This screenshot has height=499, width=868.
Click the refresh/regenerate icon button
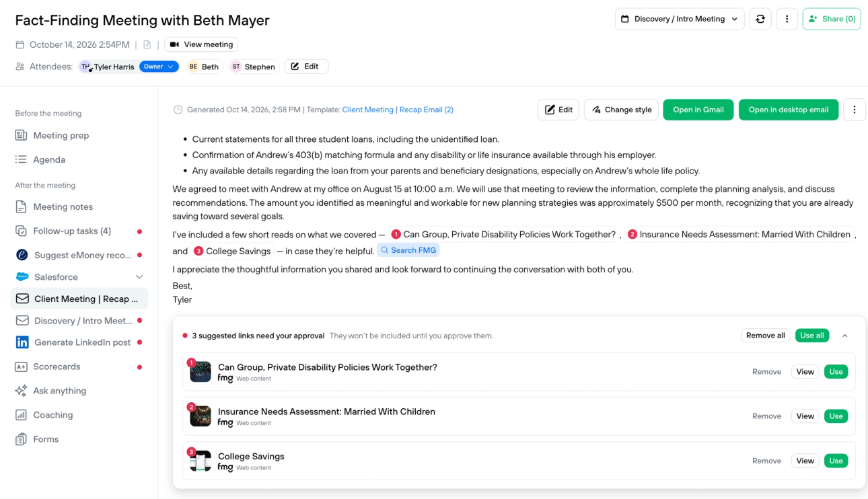click(760, 19)
